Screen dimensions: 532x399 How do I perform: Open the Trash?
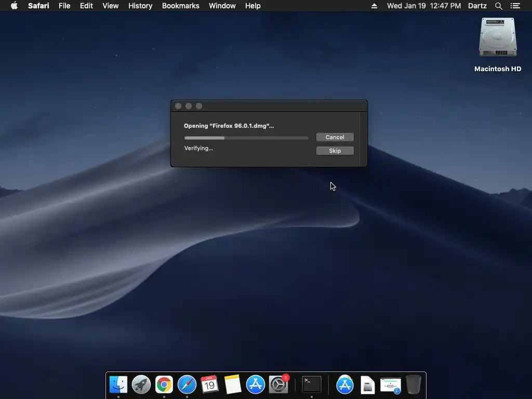[x=414, y=385]
